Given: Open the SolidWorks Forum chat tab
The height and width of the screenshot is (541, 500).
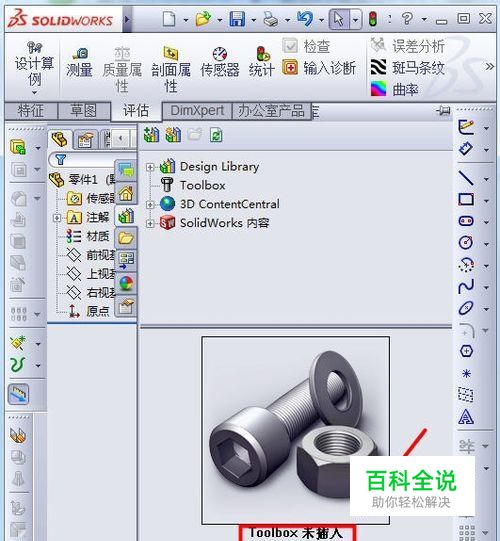Looking at the screenshot, I should (126, 171).
